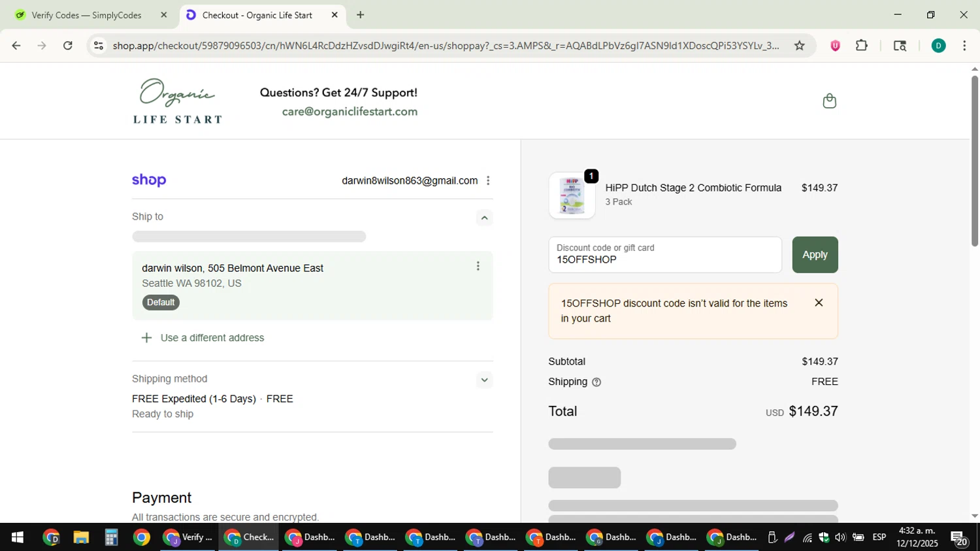Click Use a different address link

[212, 338]
